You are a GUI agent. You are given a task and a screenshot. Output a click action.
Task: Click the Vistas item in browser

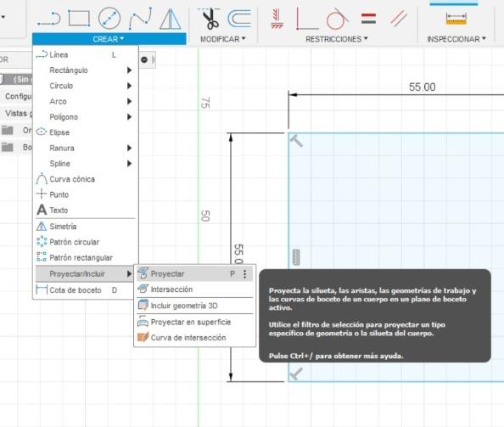pyautogui.click(x=19, y=113)
